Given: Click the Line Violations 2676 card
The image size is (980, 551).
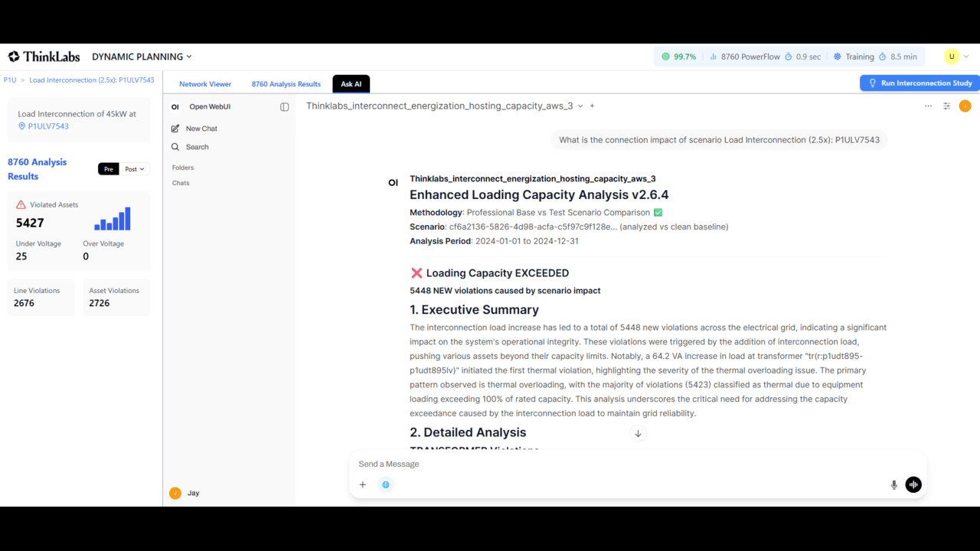Looking at the screenshot, I should click(x=41, y=297).
